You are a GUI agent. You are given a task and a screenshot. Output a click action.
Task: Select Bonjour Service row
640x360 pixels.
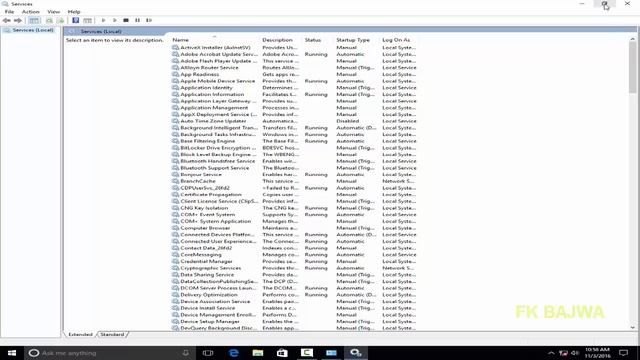pyautogui.click(x=294, y=175)
